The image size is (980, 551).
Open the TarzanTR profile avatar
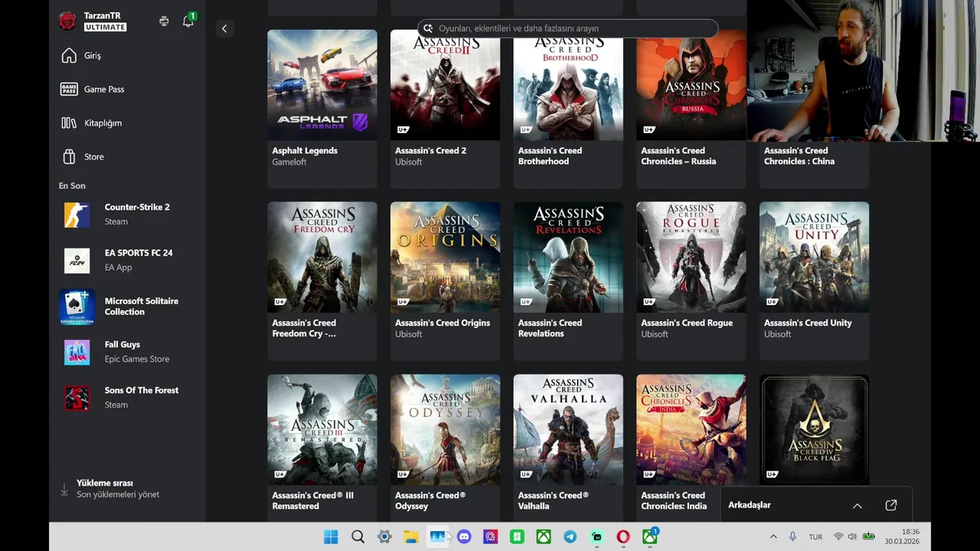click(67, 21)
